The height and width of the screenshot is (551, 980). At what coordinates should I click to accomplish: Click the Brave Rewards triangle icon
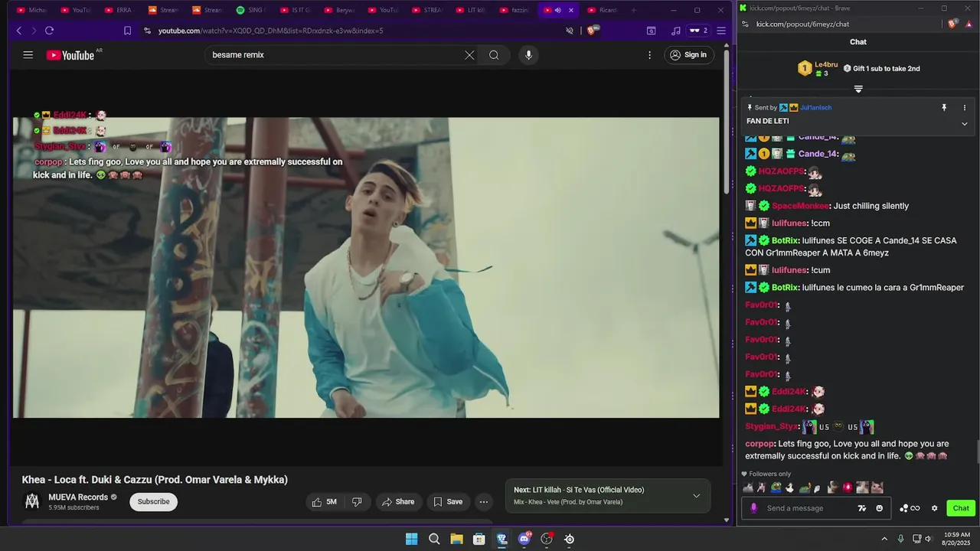pyautogui.click(x=969, y=24)
